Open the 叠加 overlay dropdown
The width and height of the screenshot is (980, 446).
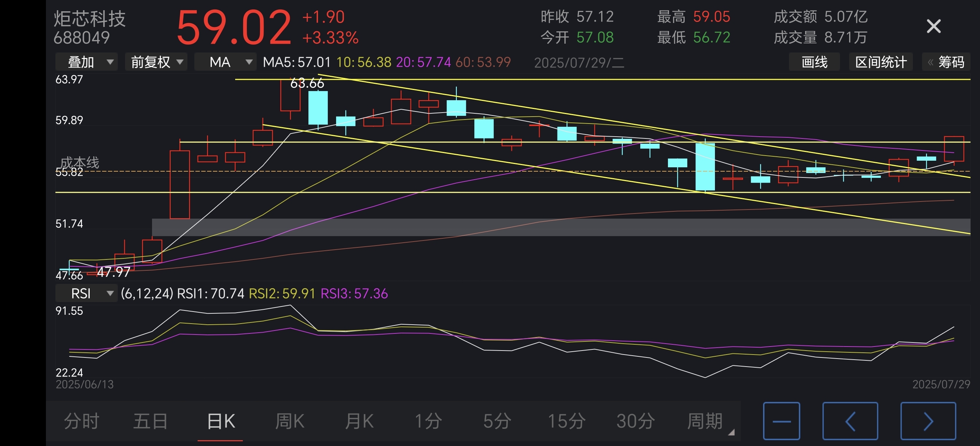[86, 62]
